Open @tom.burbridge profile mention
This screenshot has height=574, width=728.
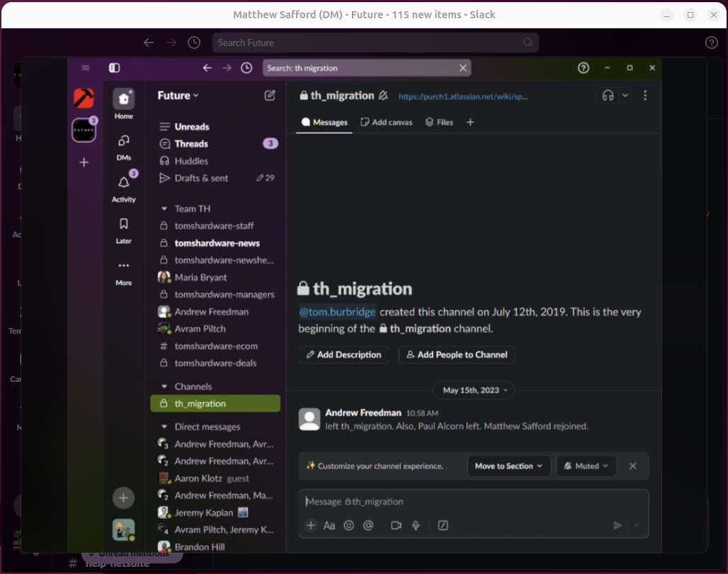click(x=338, y=312)
